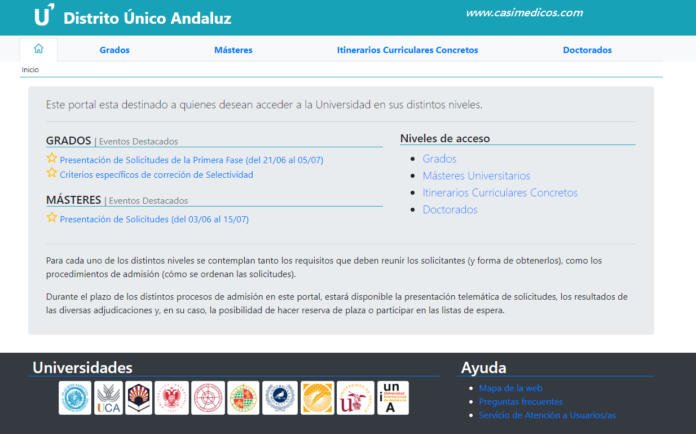Click the orange university logo
This screenshot has height=434, width=696.
pyautogui.click(x=317, y=398)
